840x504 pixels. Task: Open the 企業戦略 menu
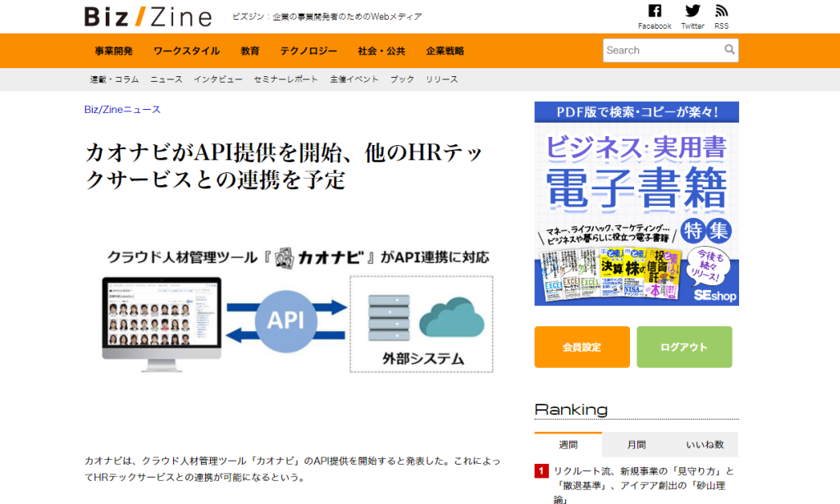pos(445,51)
